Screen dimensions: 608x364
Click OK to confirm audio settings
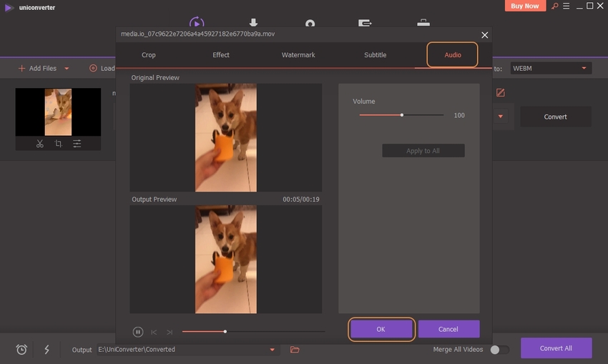point(381,329)
